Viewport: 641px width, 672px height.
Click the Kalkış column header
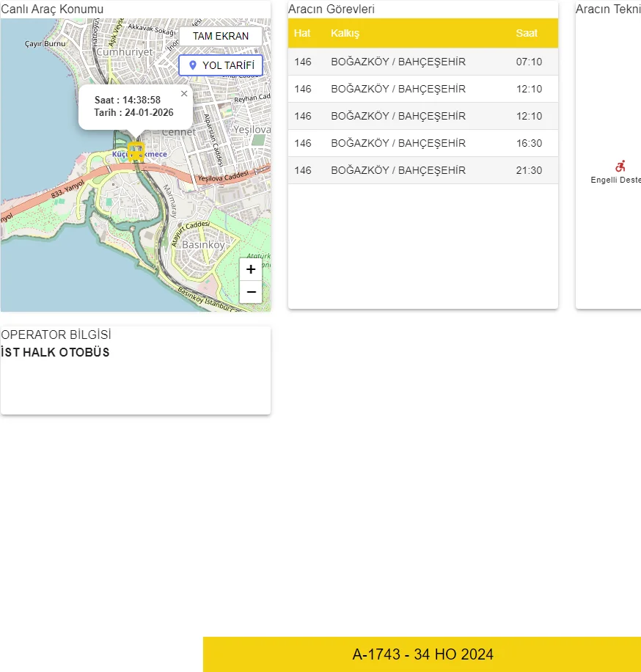pyautogui.click(x=345, y=33)
